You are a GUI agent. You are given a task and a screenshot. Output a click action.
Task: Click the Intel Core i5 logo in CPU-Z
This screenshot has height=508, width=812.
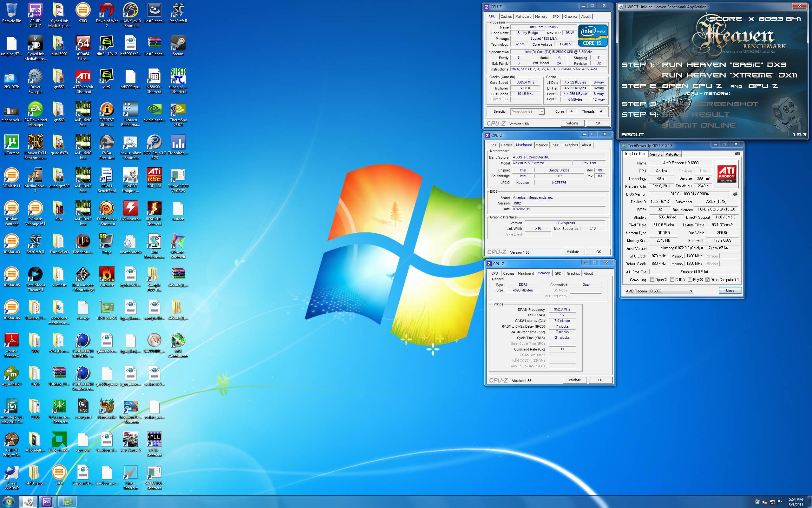[x=593, y=35]
